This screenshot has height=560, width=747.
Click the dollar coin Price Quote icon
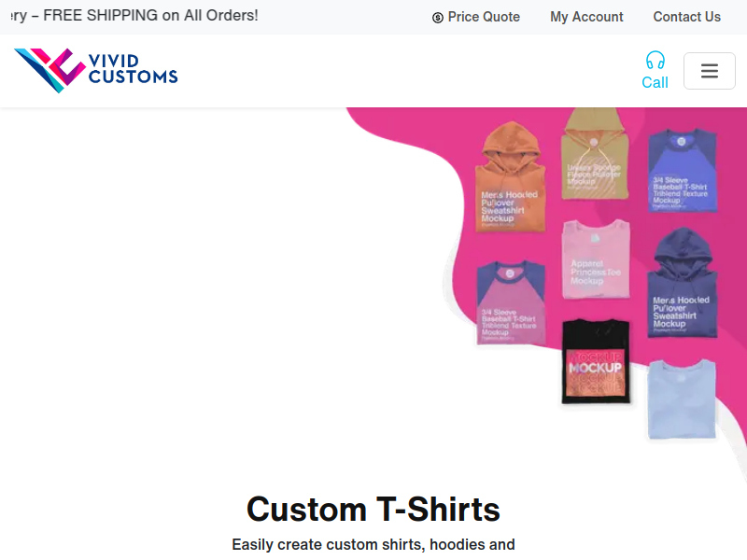coord(437,18)
